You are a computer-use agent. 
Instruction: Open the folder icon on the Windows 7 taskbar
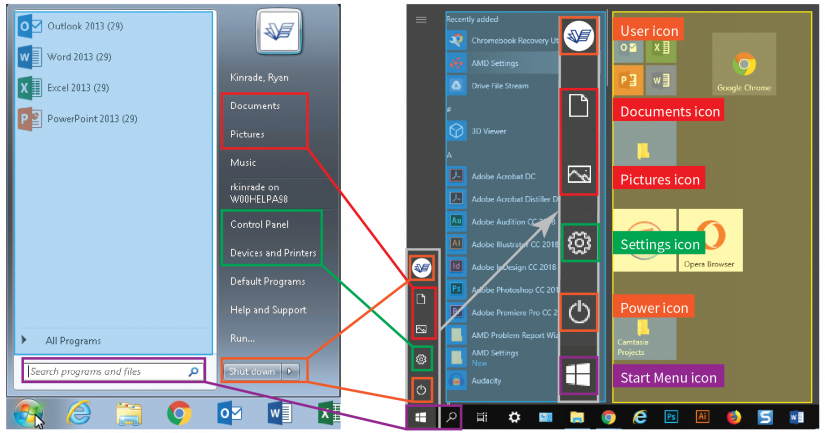click(x=129, y=414)
